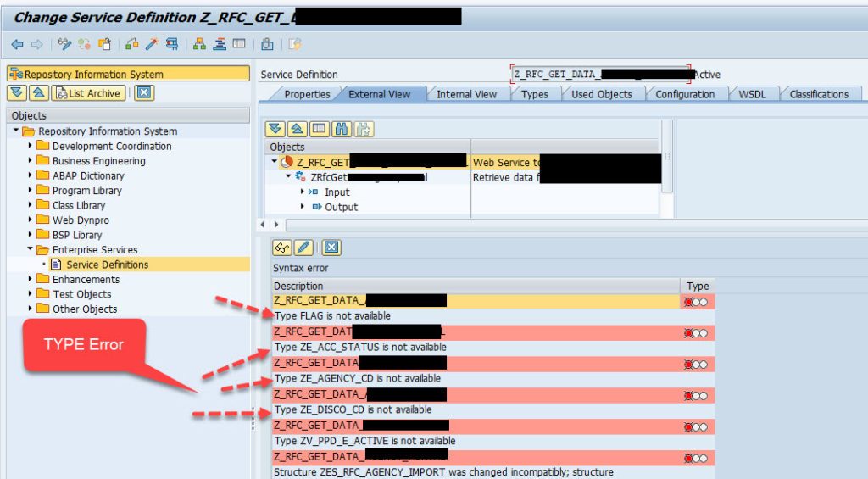The width and height of the screenshot is (868, 479).
Task: Click the scroll-right arrow below Objects tree
Action: pyautogui.click(x=276, y=225)
